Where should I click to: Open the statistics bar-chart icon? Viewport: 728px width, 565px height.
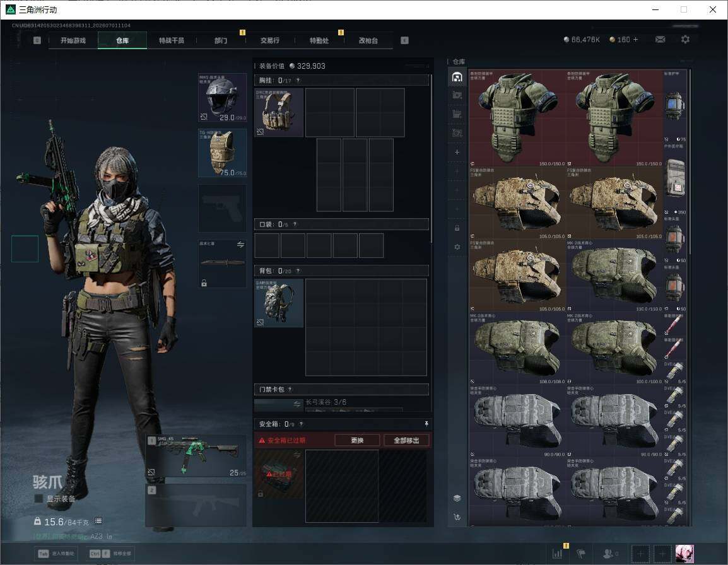click(557, 554)
